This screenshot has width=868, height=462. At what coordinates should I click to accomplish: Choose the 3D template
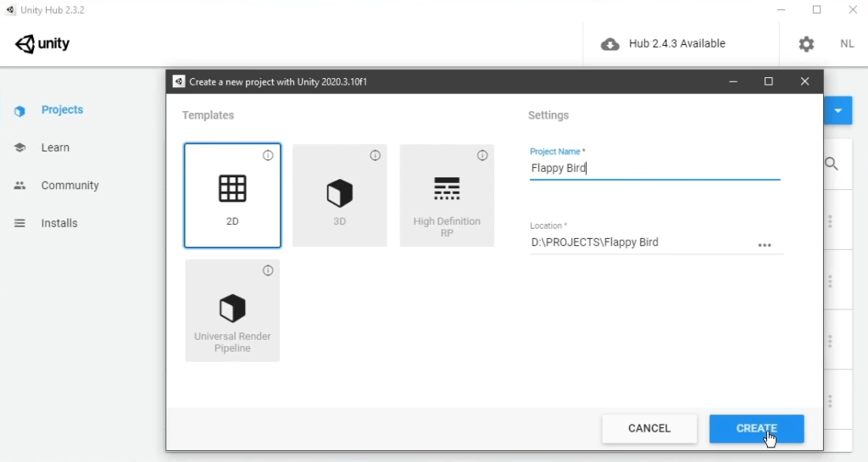click(339, 195)
